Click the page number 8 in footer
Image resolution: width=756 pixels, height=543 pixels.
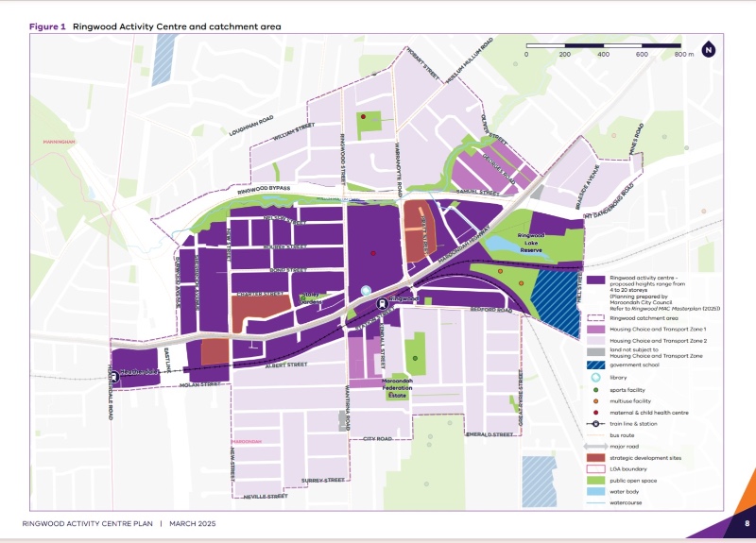[747, 522]
